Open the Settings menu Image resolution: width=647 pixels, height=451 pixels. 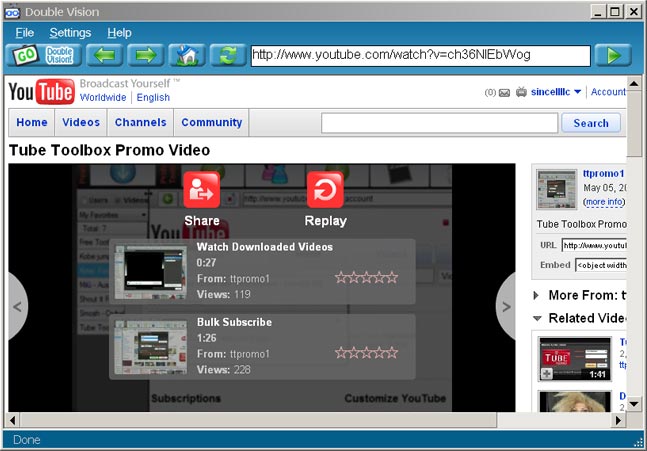point(70,33)
